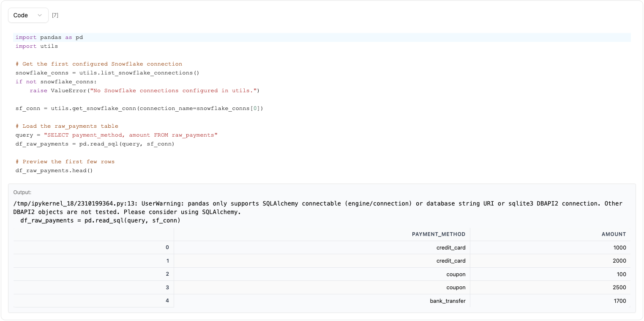The image size is (644, 321).
Task: Click the AMOUNT column header
Action: click(614, 234)
